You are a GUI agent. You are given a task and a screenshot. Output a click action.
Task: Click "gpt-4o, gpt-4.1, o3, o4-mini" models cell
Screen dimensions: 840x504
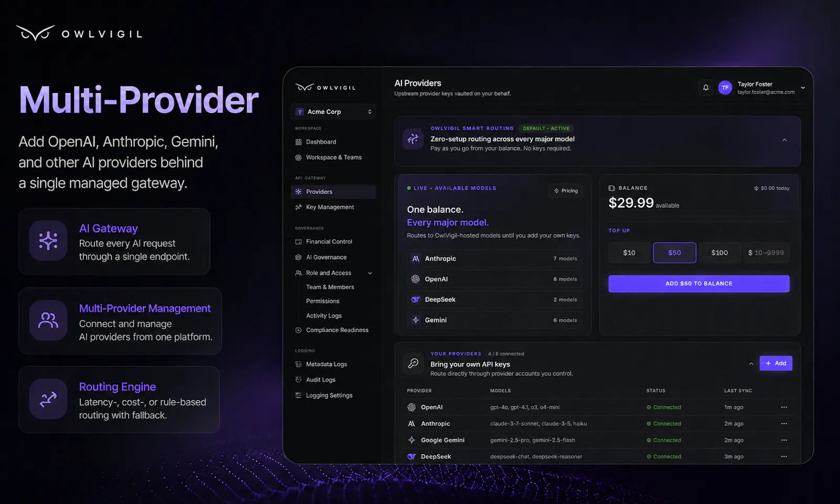pyautogui.click(x=525, y=407)
